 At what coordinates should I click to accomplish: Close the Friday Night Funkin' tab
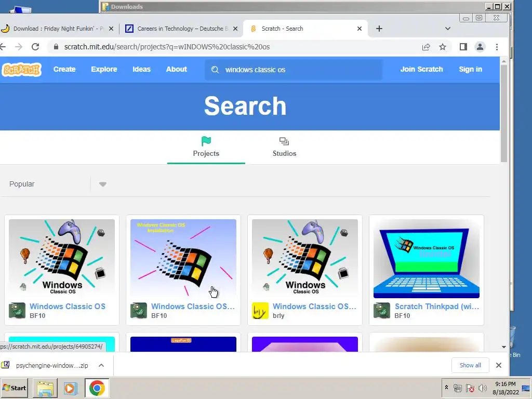[111, 29]
